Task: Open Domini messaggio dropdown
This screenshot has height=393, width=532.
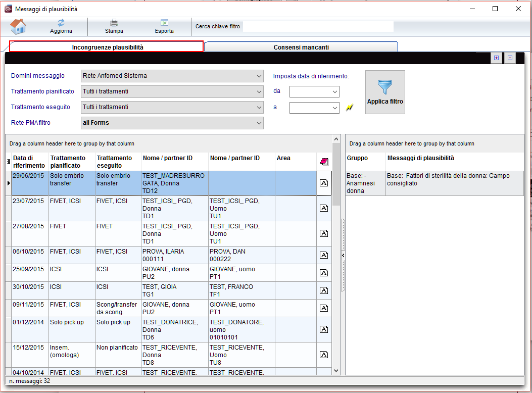Action: pyautogui.click(x=172, y=76)
